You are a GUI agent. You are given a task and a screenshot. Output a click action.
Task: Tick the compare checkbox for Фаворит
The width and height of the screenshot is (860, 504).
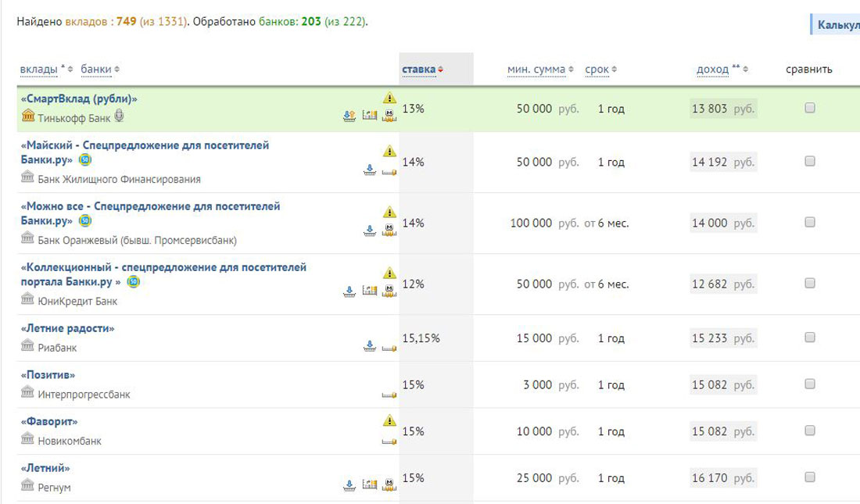(809, 431)
